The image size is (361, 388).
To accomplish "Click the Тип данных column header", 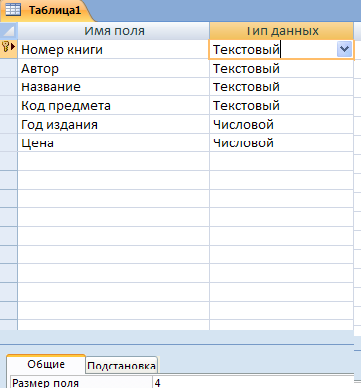I will pyautogui.click(x=282, y=31).
